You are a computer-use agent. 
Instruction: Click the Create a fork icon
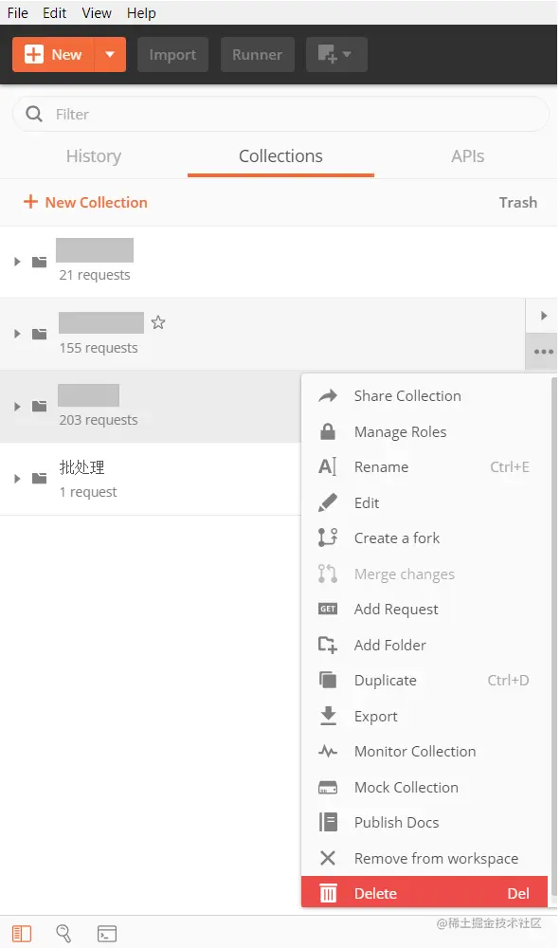[328, 538]
